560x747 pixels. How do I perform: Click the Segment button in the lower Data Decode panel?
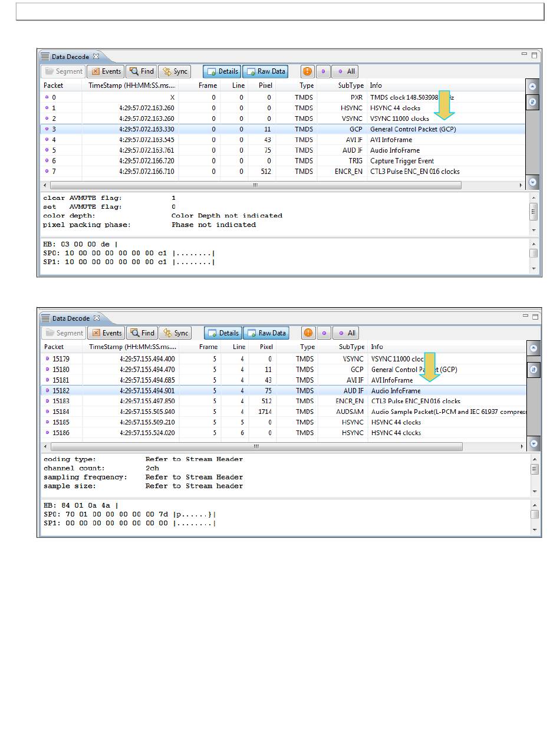pos(64,333)
